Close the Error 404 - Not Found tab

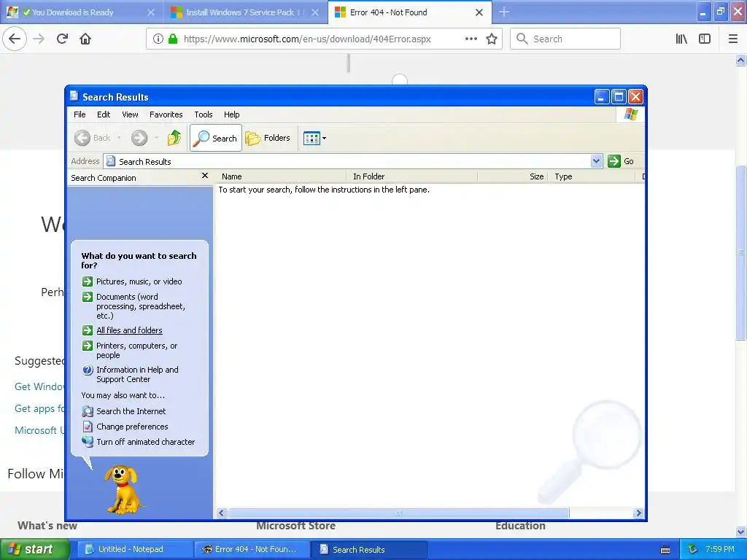coord(479,12)
